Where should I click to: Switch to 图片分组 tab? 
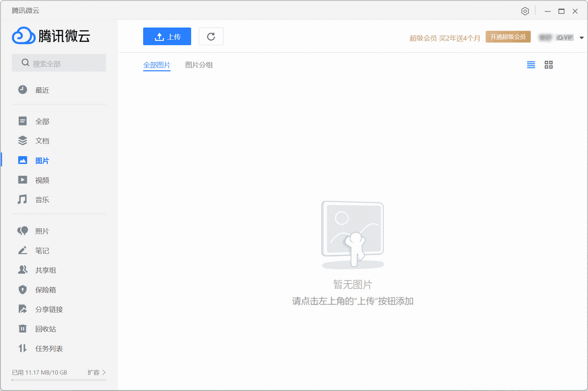coord(199,65)
